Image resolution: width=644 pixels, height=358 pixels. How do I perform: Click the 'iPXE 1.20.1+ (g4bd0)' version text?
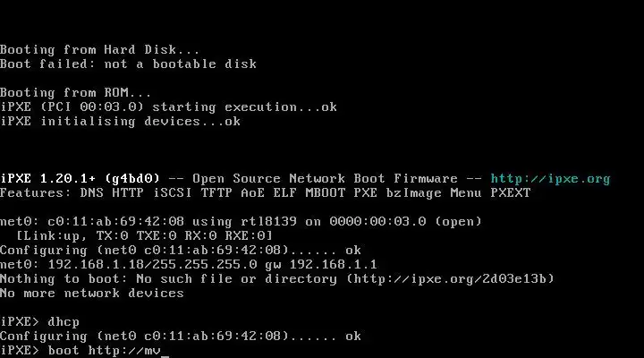coord(80,178)
